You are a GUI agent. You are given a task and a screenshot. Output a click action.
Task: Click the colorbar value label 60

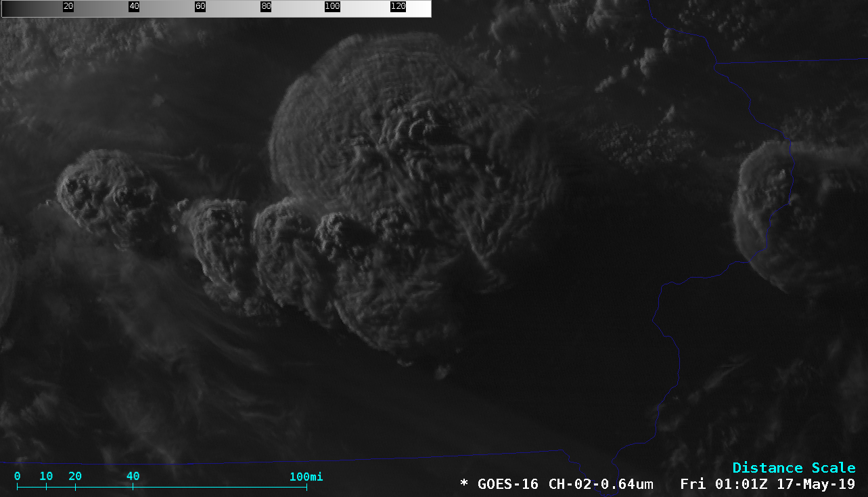coord(200,6)
